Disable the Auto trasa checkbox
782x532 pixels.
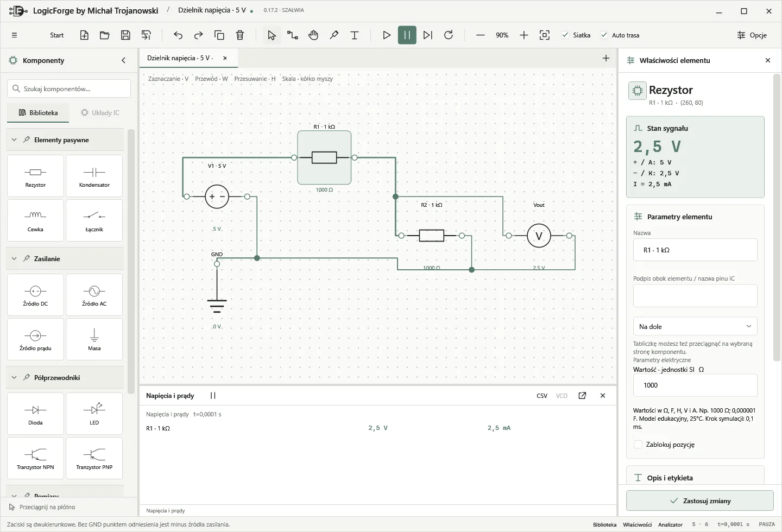[x=604, y=35]
